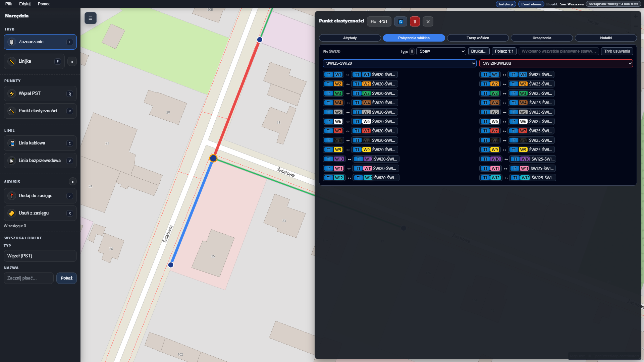Click the Linijka info icon

(72, 61)
